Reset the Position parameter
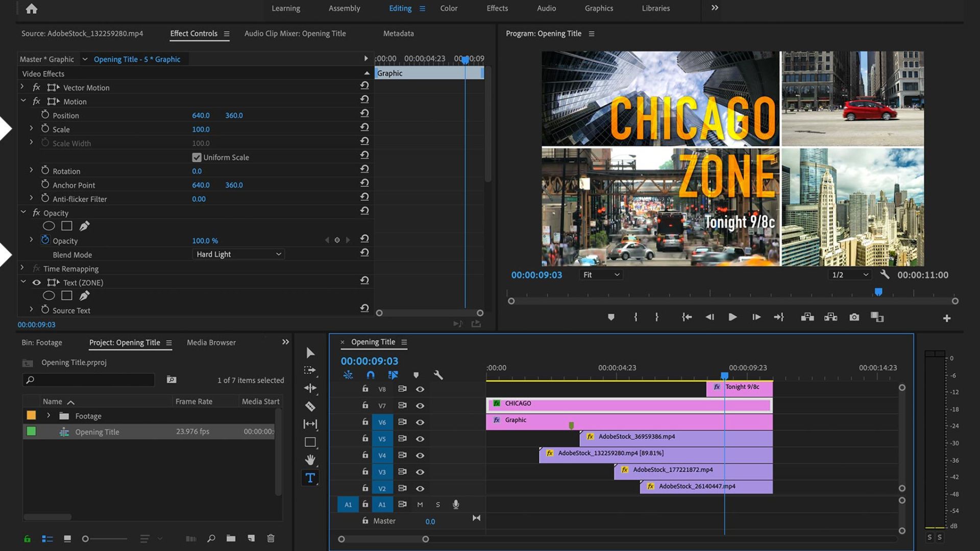This screenshot has width=980, height=551. coord(364,113)
